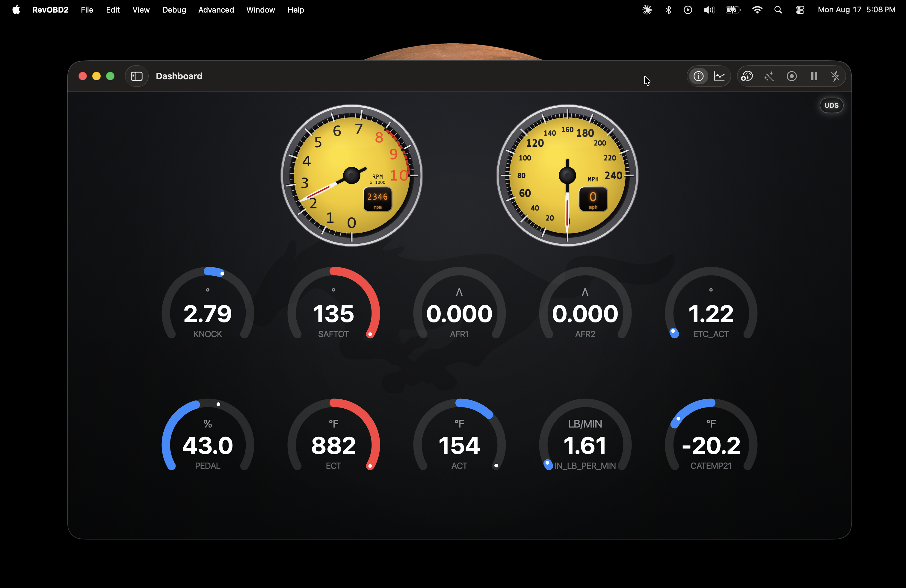Click the magic wand icon
906x588 pixels.
tap(769, 76)
